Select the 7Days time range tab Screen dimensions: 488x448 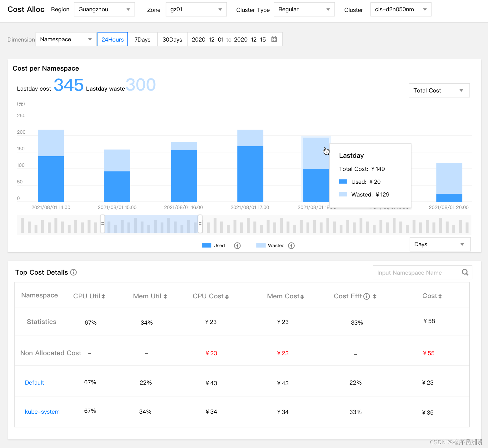click(142, 39)
